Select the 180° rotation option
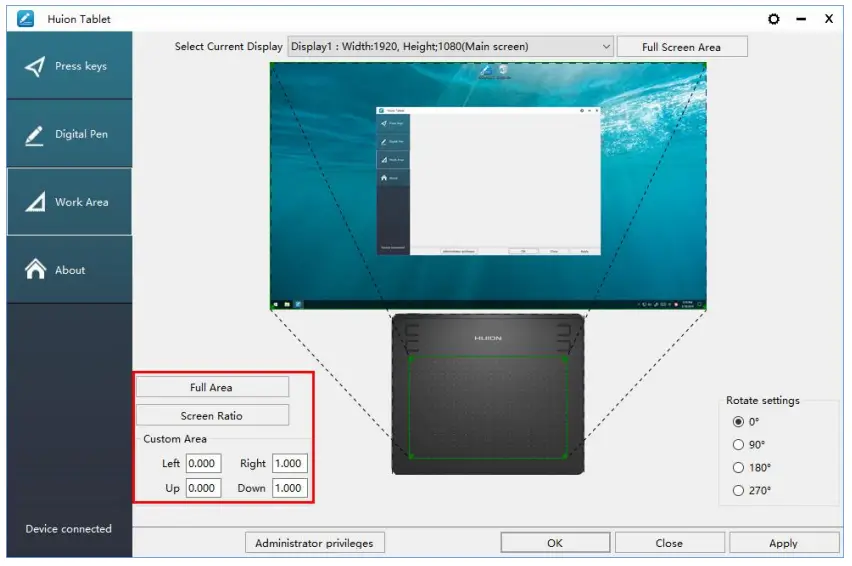The width and height of the screenshot is (852, 566). tap(738, 468)
